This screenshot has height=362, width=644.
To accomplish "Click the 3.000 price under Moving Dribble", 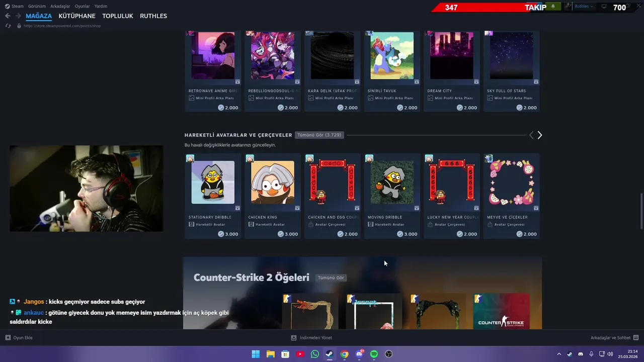I will (407, 234).
